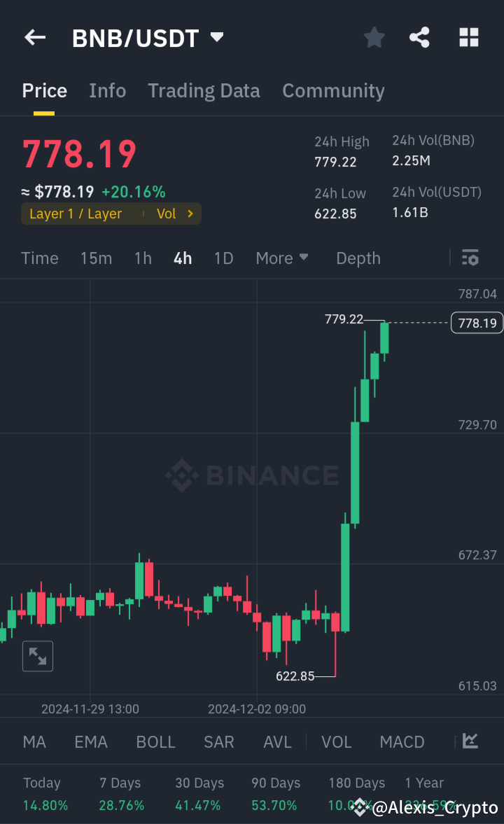Viewport: 504px width, 824px height.
Task: Open chart indicator settings icon beside Depth
Action: point(470,258)
